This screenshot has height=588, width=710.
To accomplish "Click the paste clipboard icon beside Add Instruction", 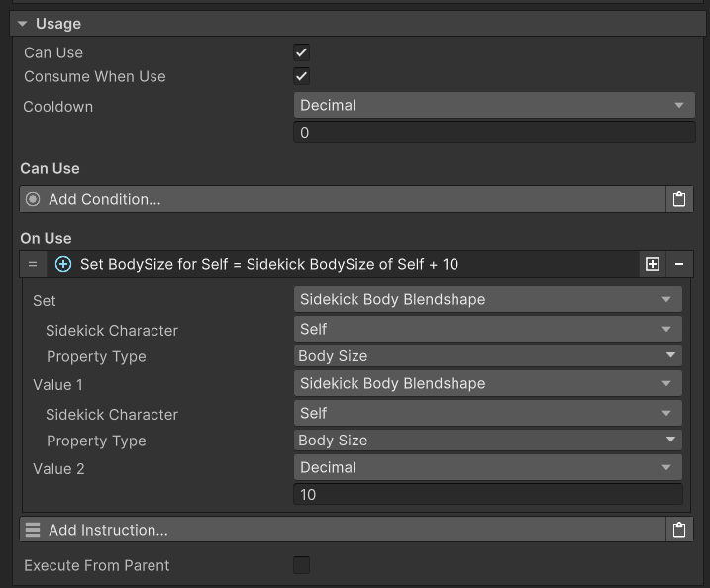I will (x=678, y=530).
